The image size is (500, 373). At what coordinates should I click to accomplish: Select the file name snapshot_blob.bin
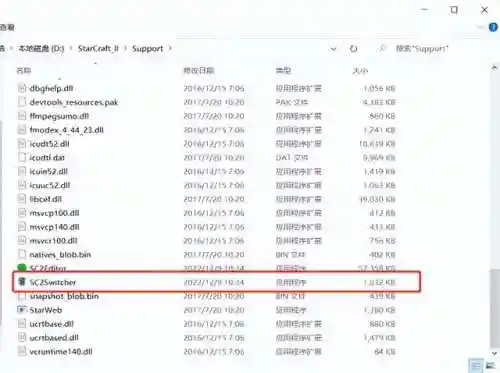click(64, 296)
